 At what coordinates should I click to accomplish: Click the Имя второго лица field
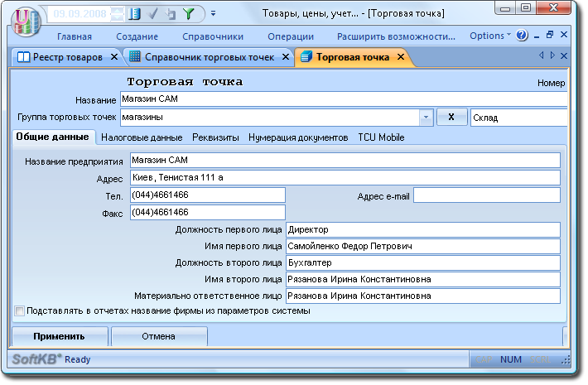423,279
